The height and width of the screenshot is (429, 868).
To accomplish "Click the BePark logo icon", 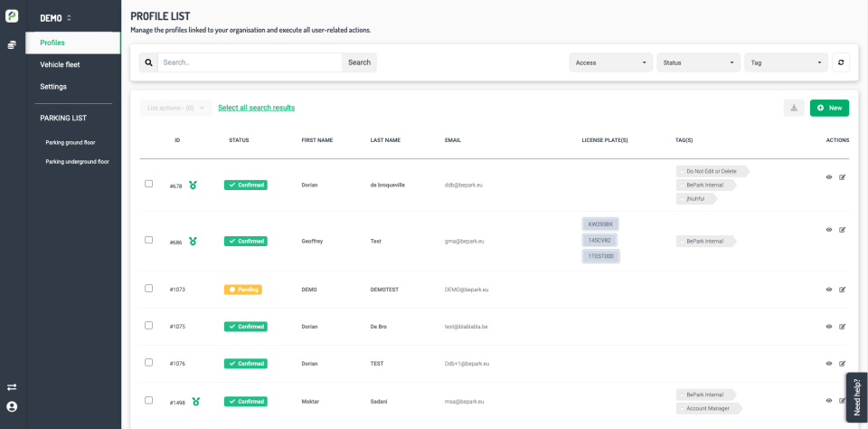I will (x=12, y=16).
